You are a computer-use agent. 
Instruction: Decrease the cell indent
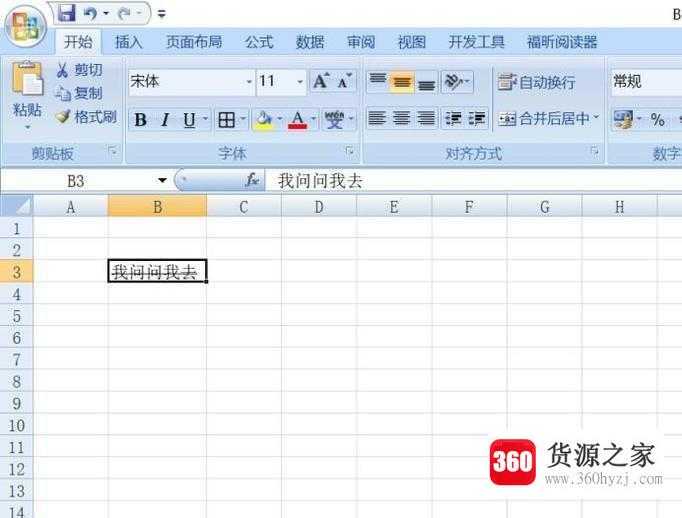(x=453, y=118)
